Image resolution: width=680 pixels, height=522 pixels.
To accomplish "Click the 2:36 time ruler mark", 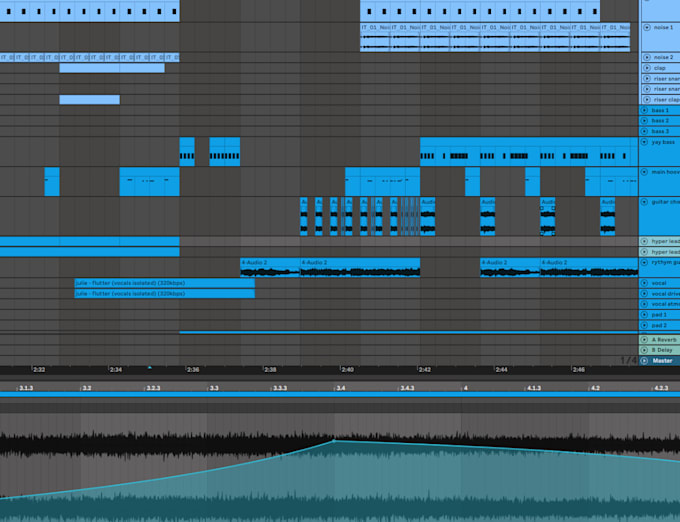I will point(193,370).
